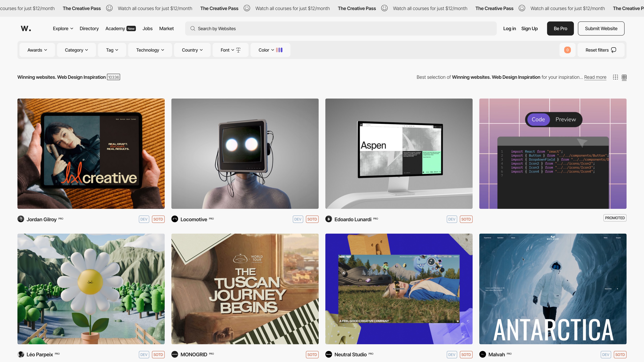Open the Category filter dropdown
Image resolution: width=644 pixels, height=362 pixels.
[76, 50]
